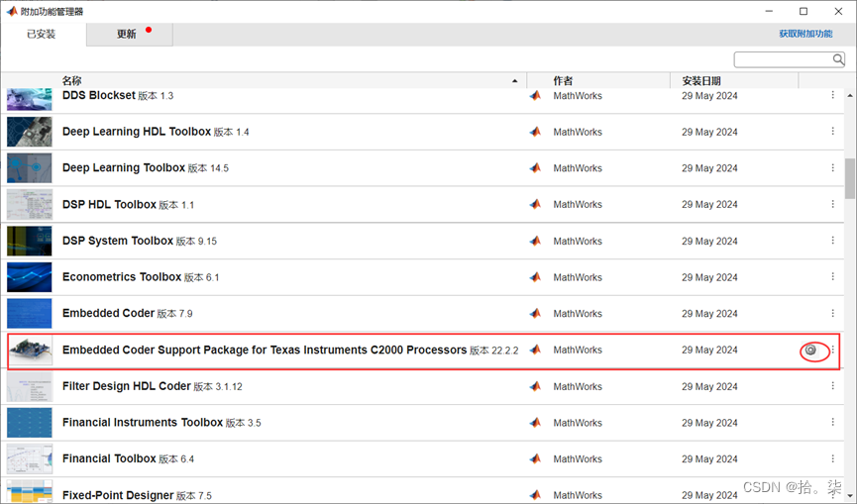This screenshot has width=857, height=504.
Task: Click scrollbar up arrow
Action: [x=850, y=96]
